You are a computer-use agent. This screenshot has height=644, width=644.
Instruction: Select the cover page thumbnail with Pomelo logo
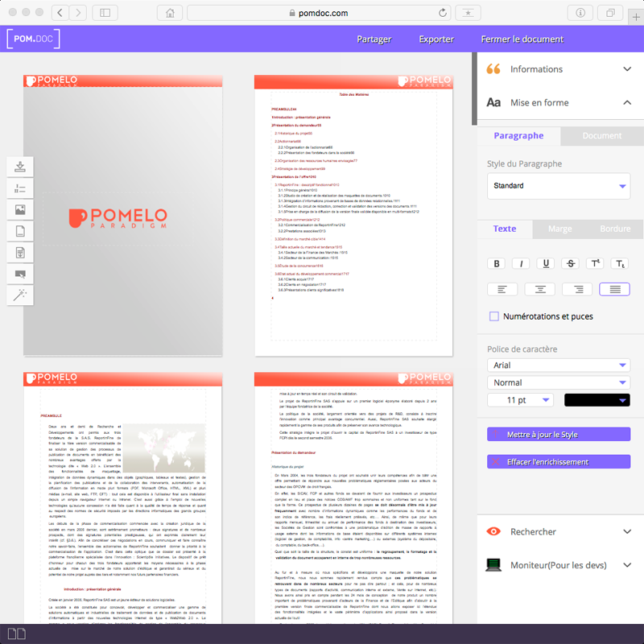123,216
